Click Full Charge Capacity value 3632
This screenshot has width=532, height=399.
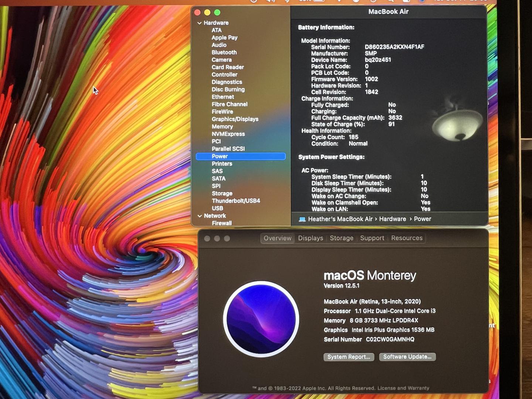pos(395,118)
